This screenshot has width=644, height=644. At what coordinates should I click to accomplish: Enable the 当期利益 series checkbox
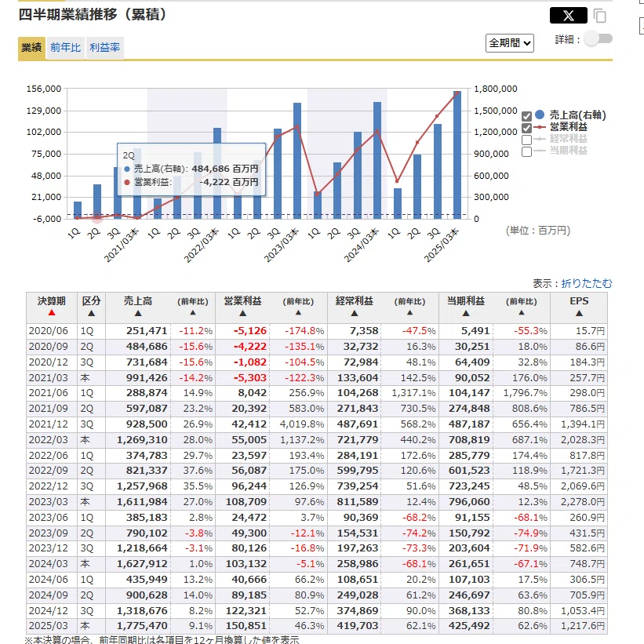[526, 152]
